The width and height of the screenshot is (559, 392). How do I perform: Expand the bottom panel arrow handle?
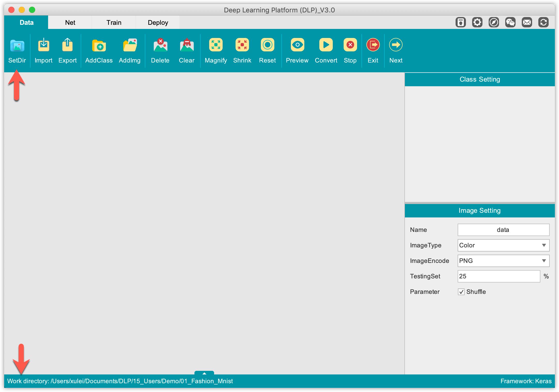[x=204, y=373]
